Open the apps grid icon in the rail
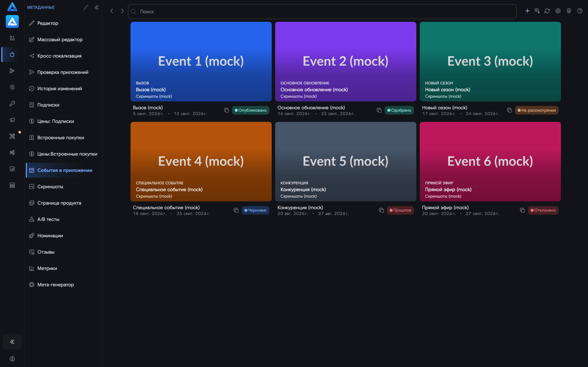588x367 pixels. [x=12, y=38]
